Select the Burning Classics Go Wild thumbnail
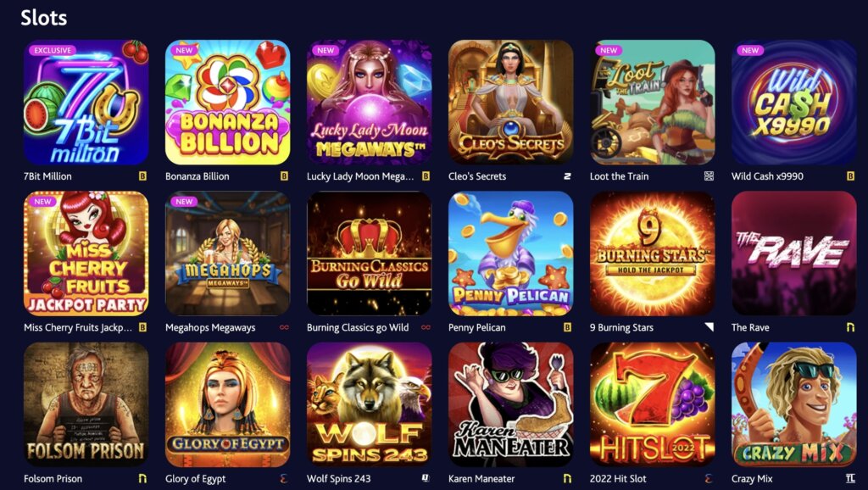The width and height of the screenshot is (868, 490). pyautogui.click(x=370, y=253)
